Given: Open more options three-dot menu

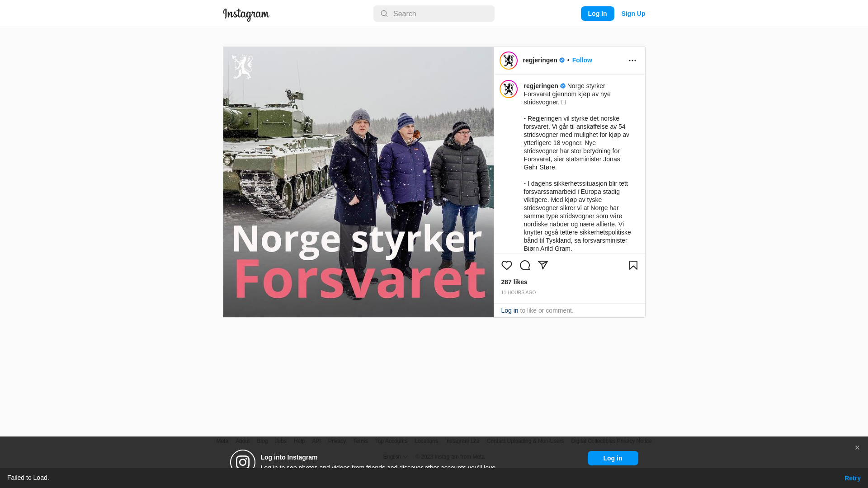Looking at the screenshot, I should click(632, 61).
